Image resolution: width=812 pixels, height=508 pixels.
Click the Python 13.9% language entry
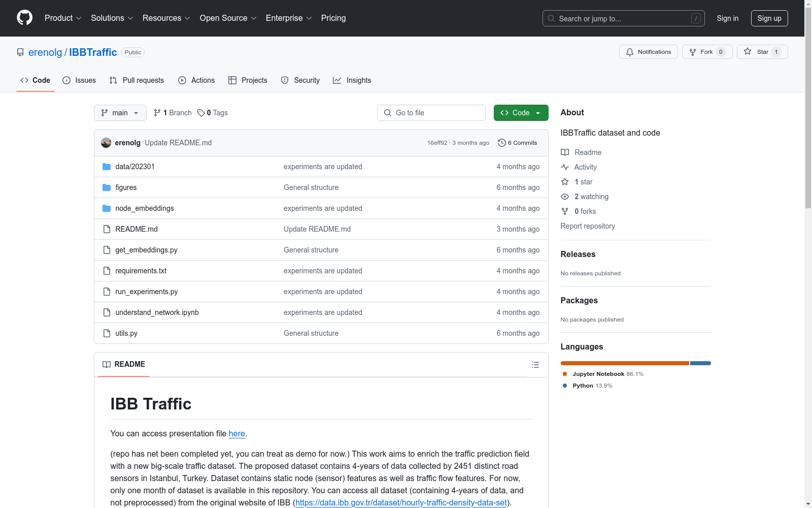[x=588, y=386]
